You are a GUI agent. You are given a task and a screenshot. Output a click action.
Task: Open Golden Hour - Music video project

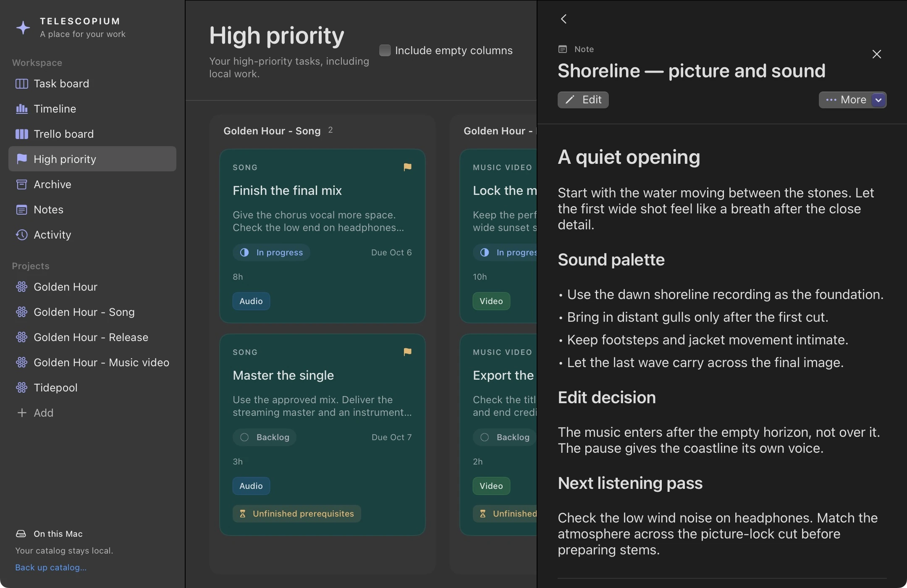point(92,362)
